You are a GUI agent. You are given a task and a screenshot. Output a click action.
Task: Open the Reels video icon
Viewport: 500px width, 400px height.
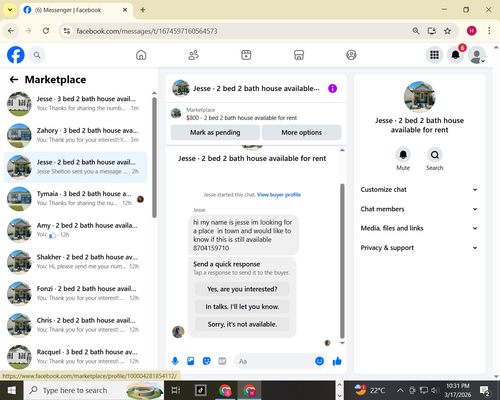[246, 55]
